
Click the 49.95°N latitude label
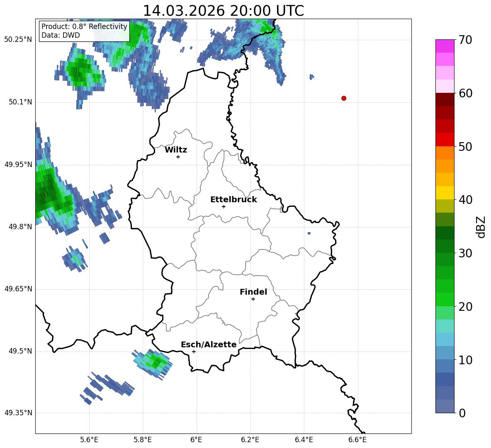coord(18,165)
